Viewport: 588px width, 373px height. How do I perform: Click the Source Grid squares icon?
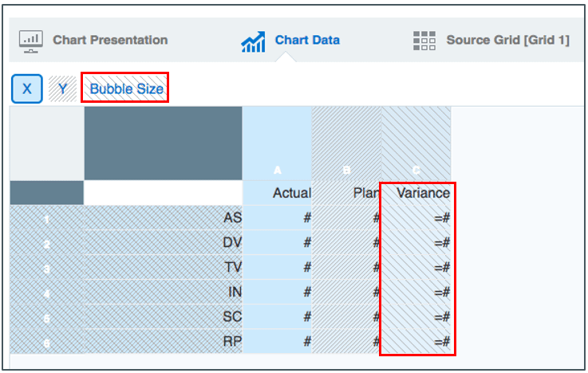point(424,40)
